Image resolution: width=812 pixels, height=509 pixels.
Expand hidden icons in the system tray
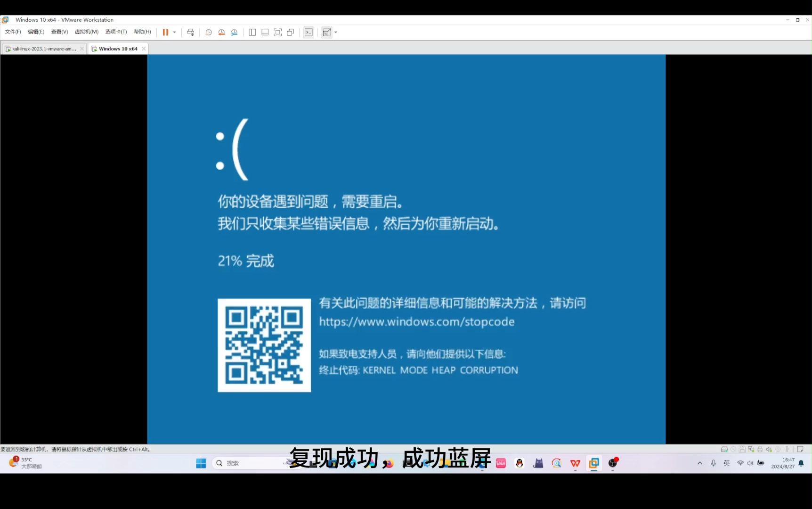pyautogui.click(x=700, y=463)
